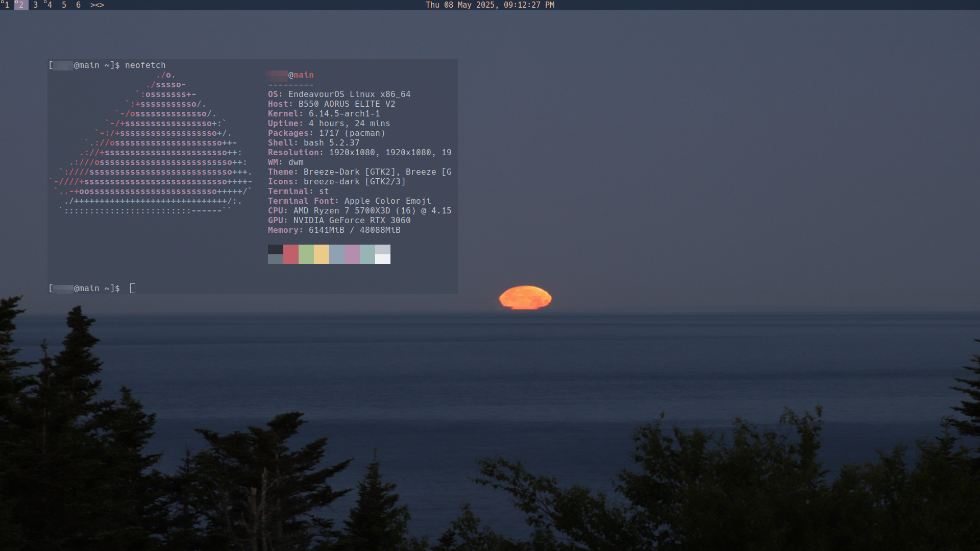The image size is (980, 551).
Task: Click the ><> floating layout symbol
Action: pos(97,5)
